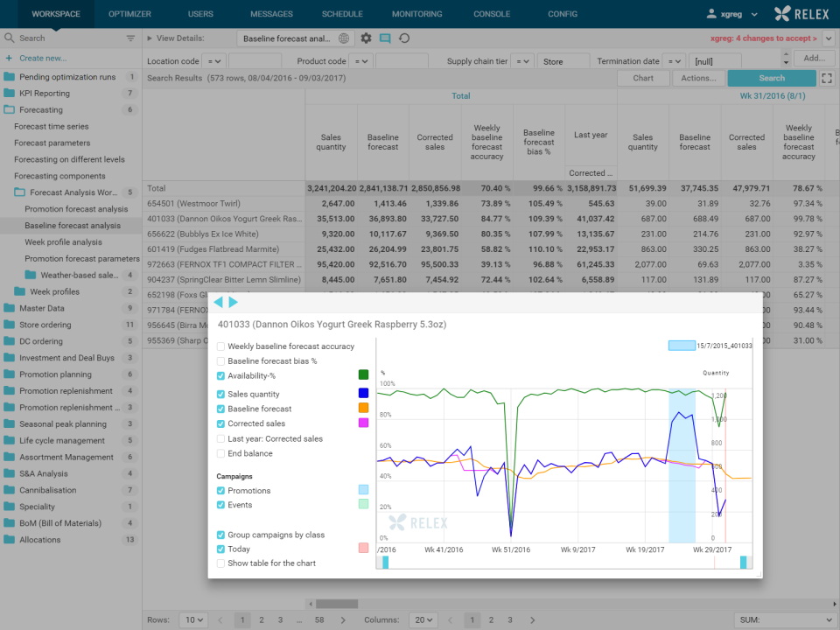Viewport: 840px width, 630px height.
Task: Check Show table for the chart
Action: pyautogui.click(x=221, y=563)
